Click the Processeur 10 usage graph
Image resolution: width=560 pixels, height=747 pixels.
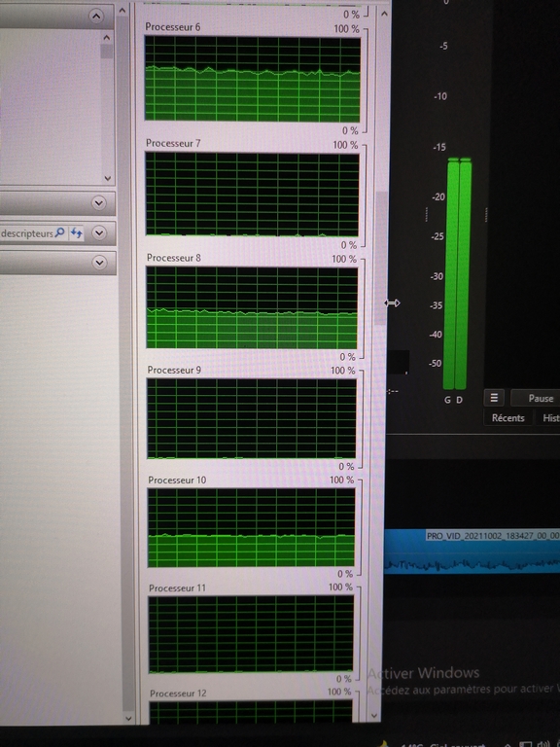pos(252,528)
